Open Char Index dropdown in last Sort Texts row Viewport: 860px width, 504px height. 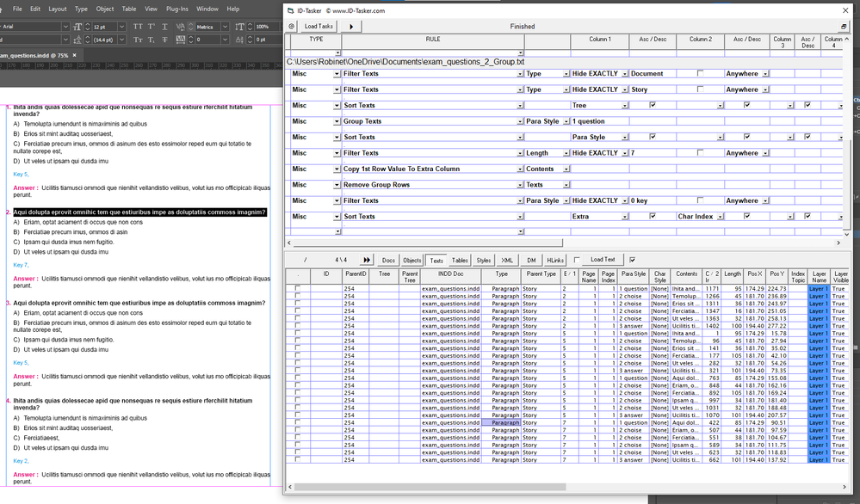[x=721, y=217]
